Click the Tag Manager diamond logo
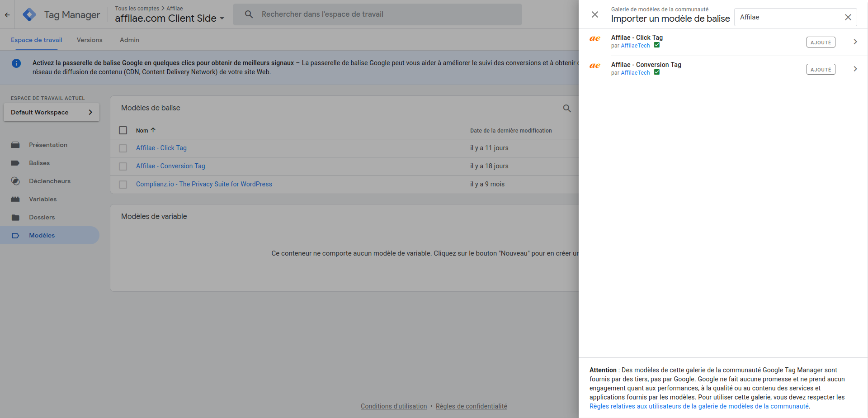868x418 pixels. (29, 15)
